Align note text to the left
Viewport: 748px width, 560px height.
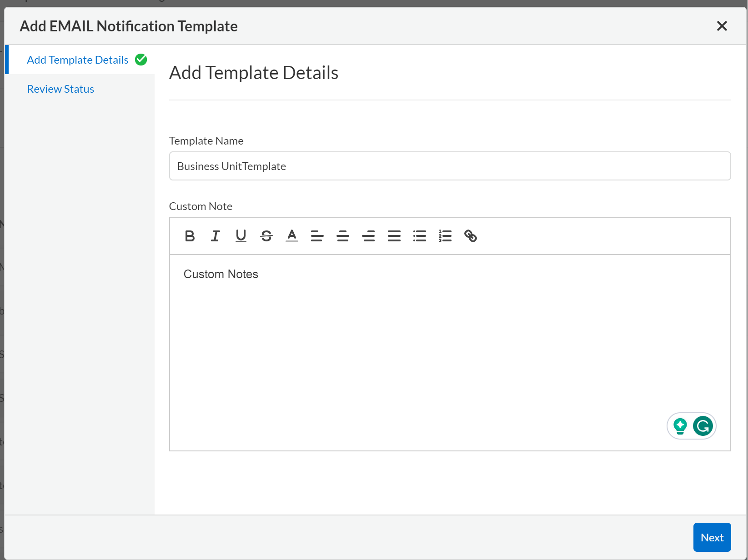(317, 236)
